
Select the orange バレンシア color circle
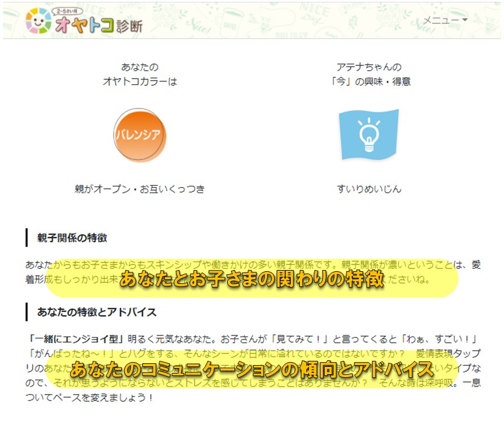(x=139, y=134)
